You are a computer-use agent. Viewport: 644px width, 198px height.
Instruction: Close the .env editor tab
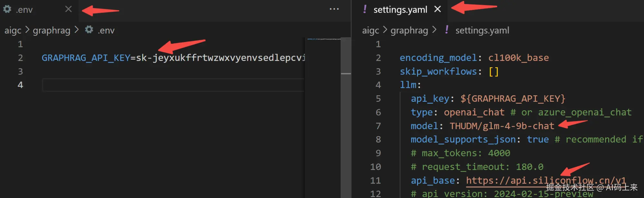tap(68, 9)
